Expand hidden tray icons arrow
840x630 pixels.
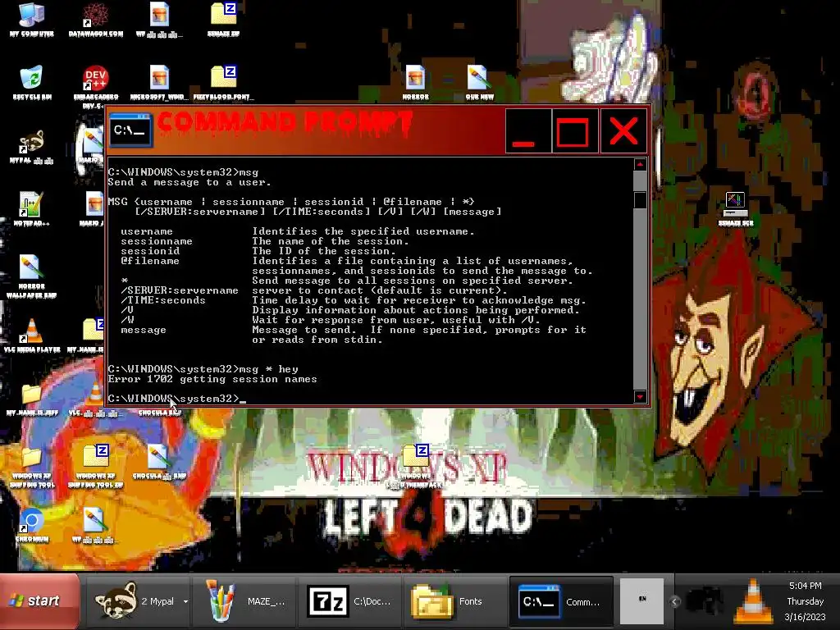[x=675, y=601]
